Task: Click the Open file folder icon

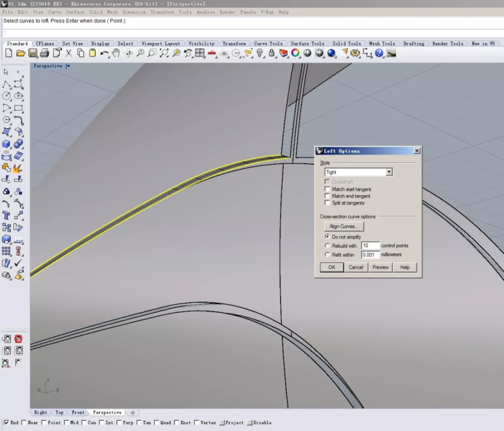Action: click(20, 53)
